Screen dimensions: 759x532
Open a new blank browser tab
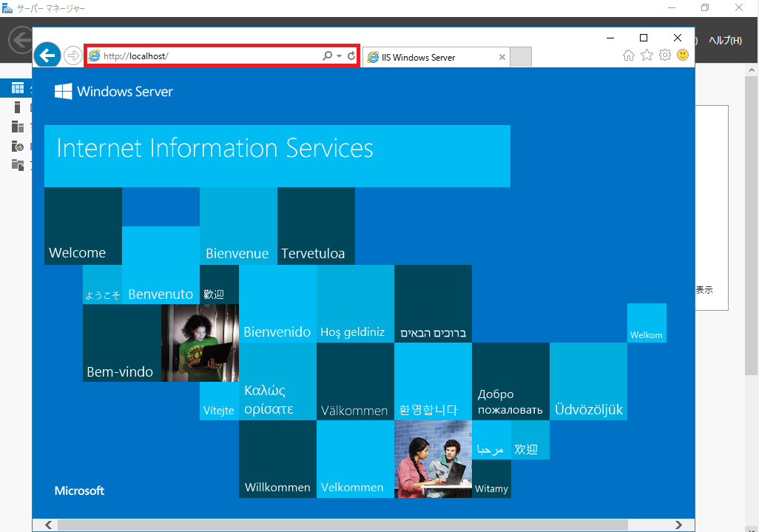tap(521, 57)
